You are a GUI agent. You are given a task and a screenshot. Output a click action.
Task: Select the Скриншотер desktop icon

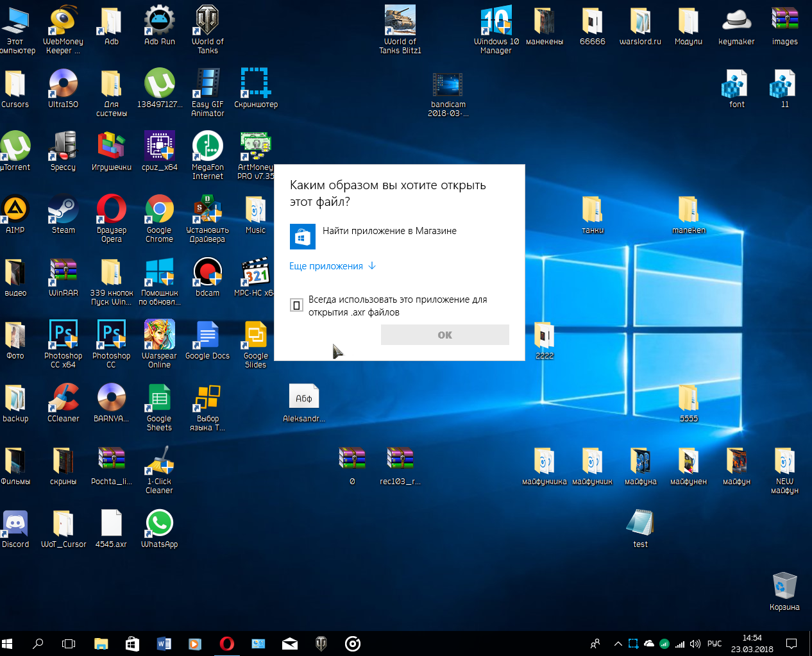click(255, 88)
